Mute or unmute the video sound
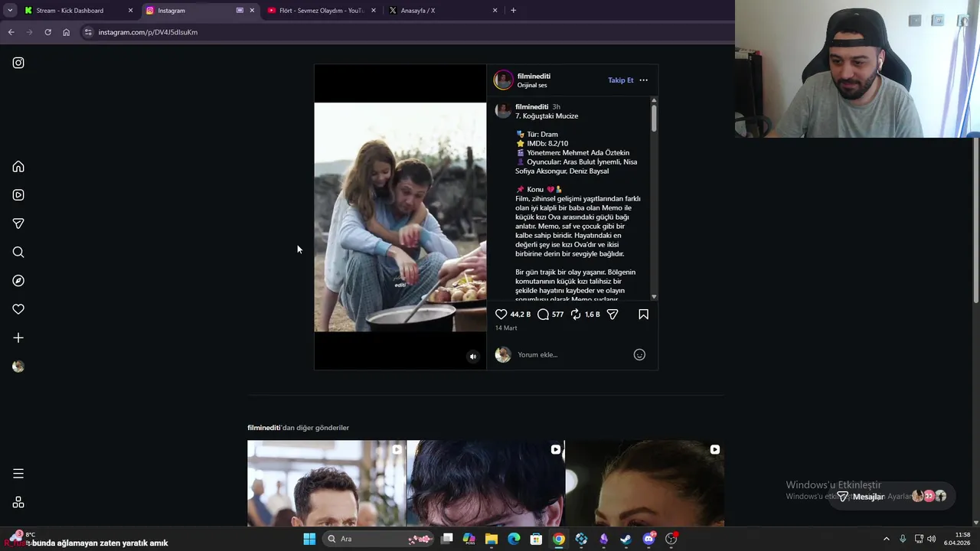Image resolution: width=980 pixels, height=551 pixels. pos(472,357)
